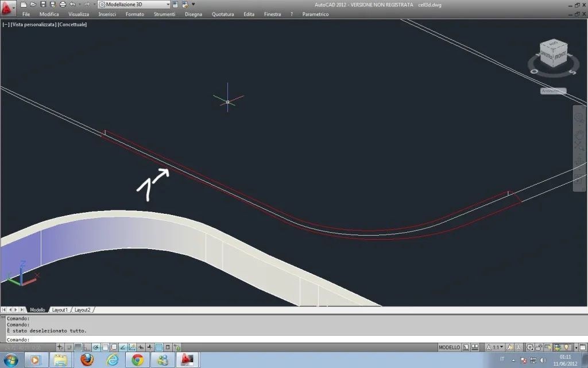Switch to the Layout2 tab
Viewport: 588px width, 368px height.
tap(83, 310)
